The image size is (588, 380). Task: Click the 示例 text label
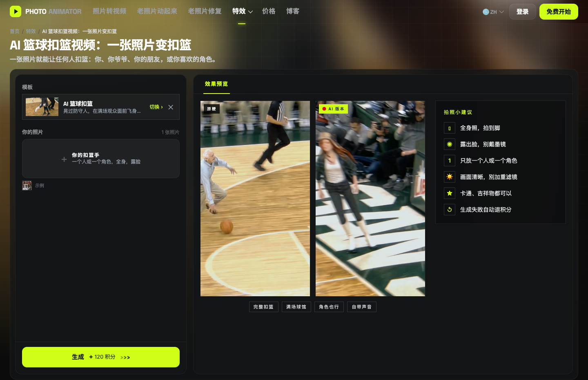[40, 186]
